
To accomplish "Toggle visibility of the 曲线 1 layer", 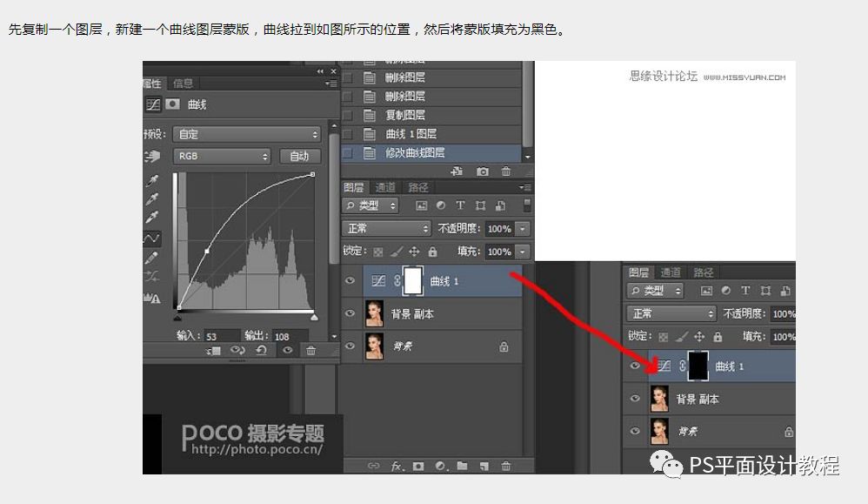I will (x=351, y=280).
